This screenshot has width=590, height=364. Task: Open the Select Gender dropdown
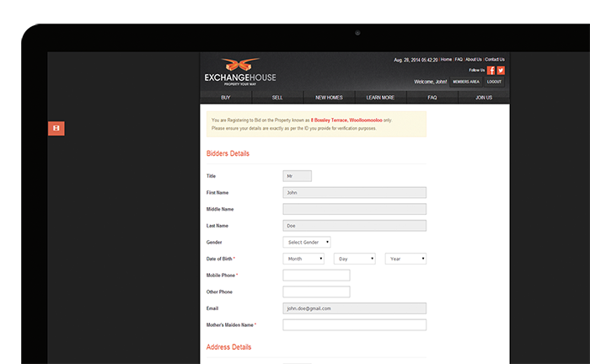(x=307, y=242)
